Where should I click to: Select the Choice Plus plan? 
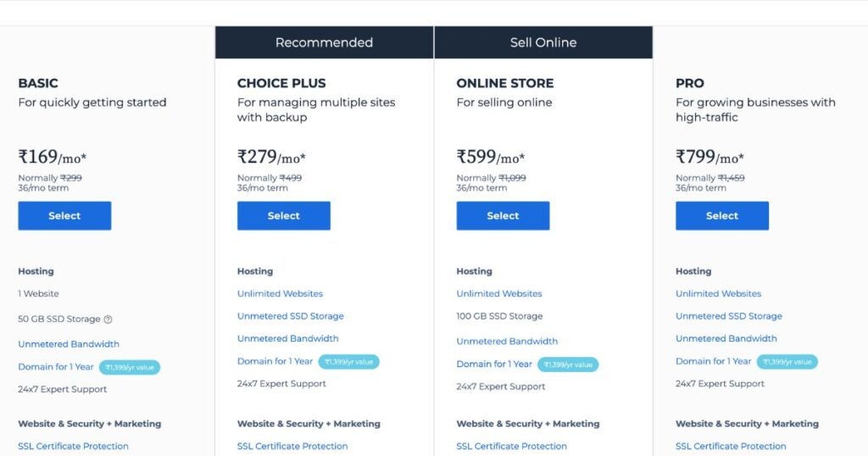click(283, 216)
